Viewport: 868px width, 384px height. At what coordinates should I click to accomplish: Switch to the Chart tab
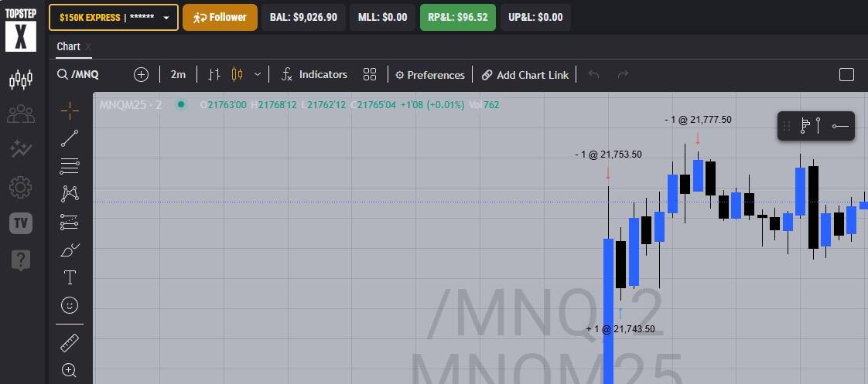(x=68, y=46)
